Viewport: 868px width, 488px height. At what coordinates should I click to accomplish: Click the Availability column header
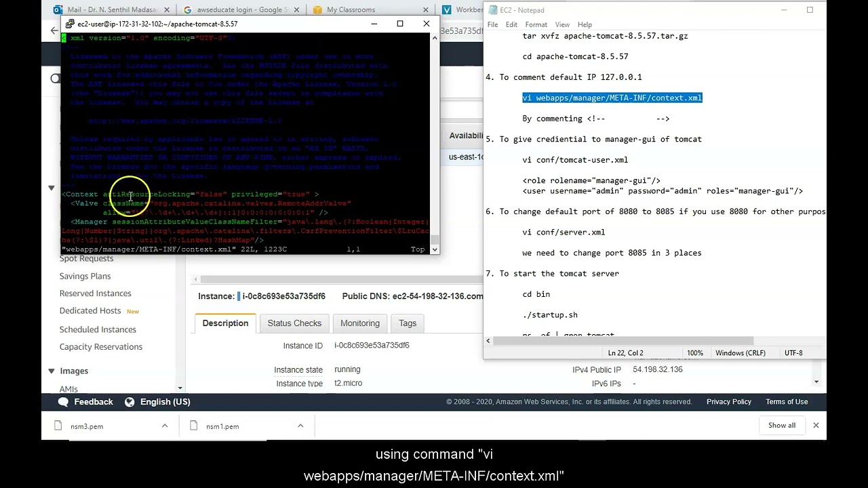click(466, 136)
